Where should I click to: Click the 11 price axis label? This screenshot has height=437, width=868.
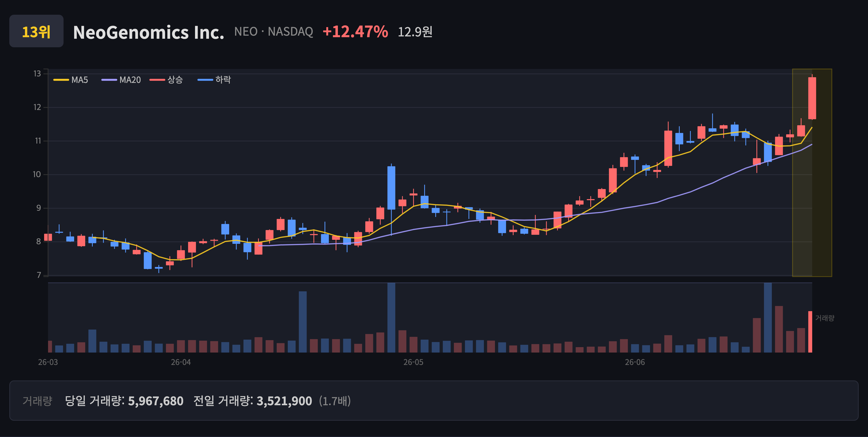coord(37,141)
